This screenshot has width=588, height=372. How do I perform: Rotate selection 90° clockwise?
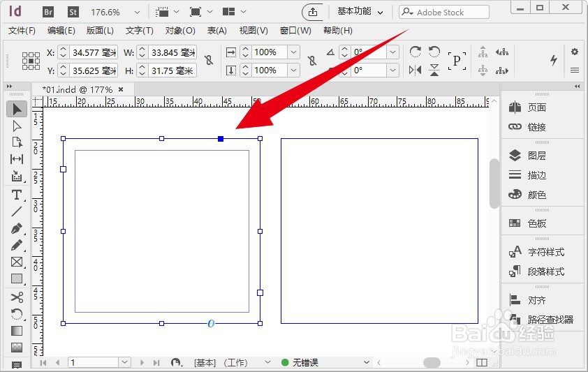pos(415,52)
